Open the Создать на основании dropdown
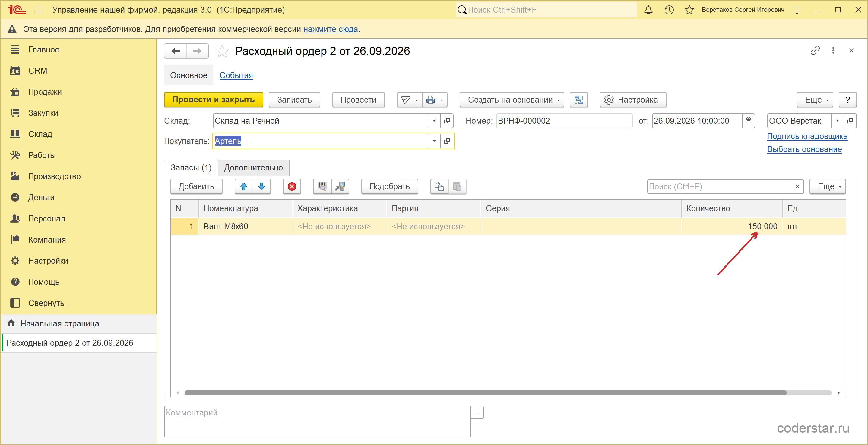This screenshot has width=868, height=445. (512, 100)
